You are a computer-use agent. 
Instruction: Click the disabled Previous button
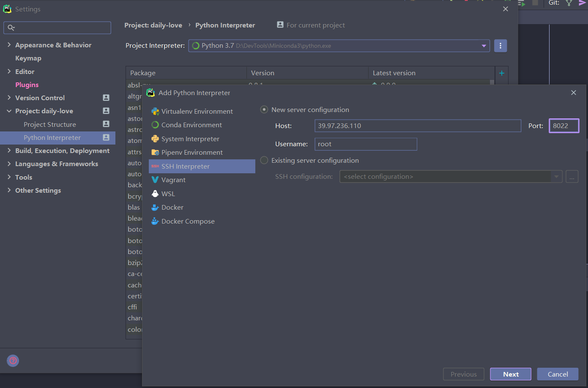pos(463,374)
